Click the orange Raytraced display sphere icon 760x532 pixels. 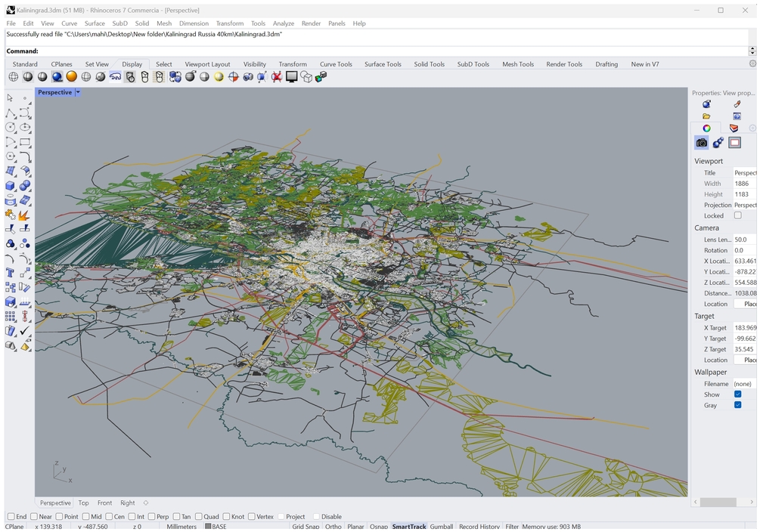(72, 76)
